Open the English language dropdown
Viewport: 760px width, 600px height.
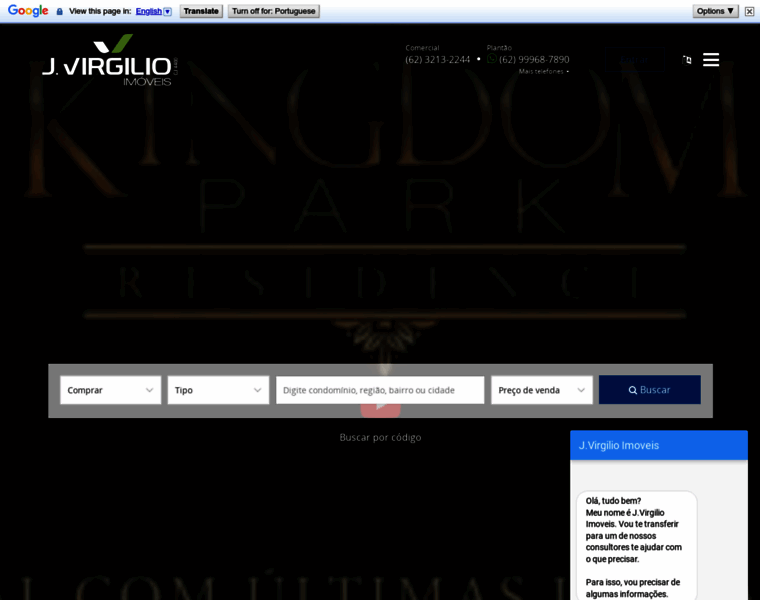tap(154, 11)
